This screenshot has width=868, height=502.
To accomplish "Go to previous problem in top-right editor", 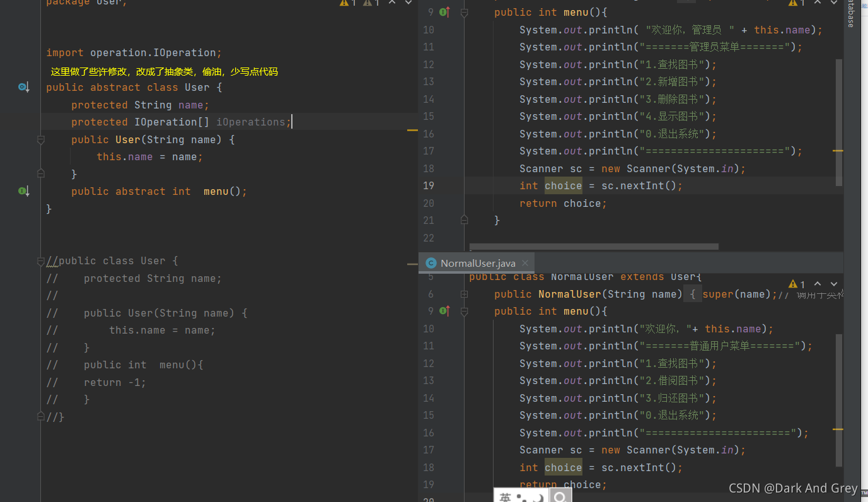I will (818, 3).
